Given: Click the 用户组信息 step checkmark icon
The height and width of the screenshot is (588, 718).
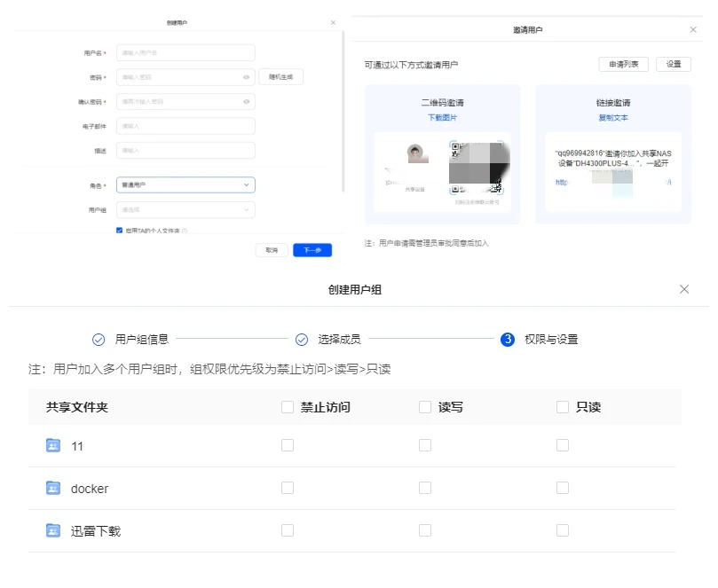Looking at the screenshot, I should point(99,339).
